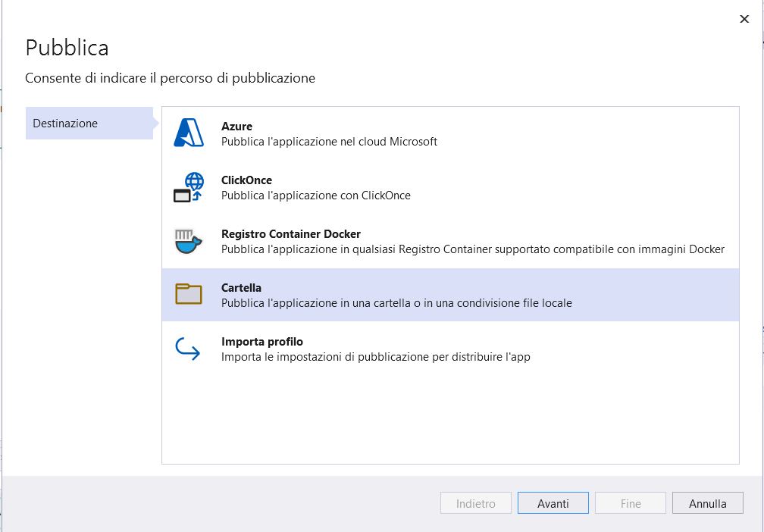
Task: Choose the Cartella title
Action: click(x=241, y=288)
